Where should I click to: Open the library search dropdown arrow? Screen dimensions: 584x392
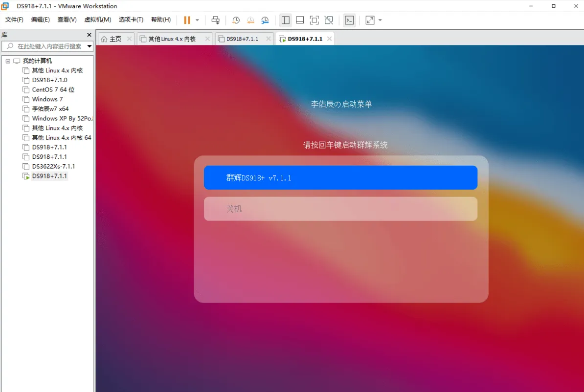89,46
